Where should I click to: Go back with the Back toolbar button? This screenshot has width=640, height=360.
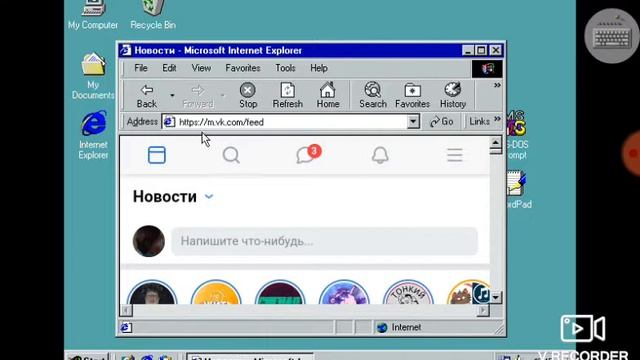(147, 96)
